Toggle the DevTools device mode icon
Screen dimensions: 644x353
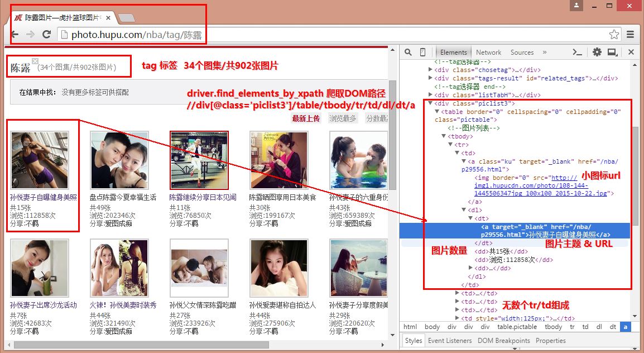coord(422,52)
